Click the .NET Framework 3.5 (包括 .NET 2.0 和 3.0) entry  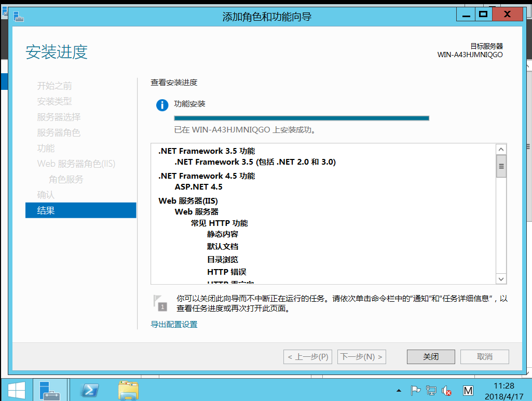(x=255, y=162)
